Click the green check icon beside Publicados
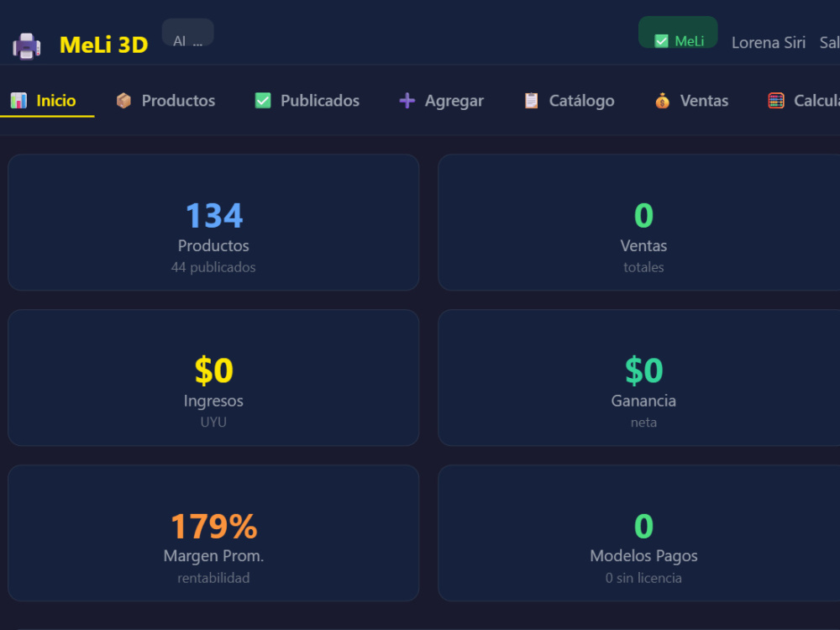 coord(262,100)
